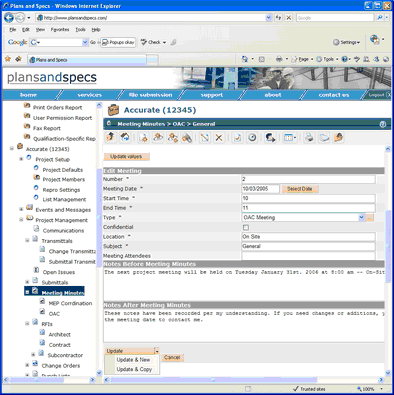394x395 pixels.
Task: Click the ellipsis button beside Type dropdown
Action: 370,218
